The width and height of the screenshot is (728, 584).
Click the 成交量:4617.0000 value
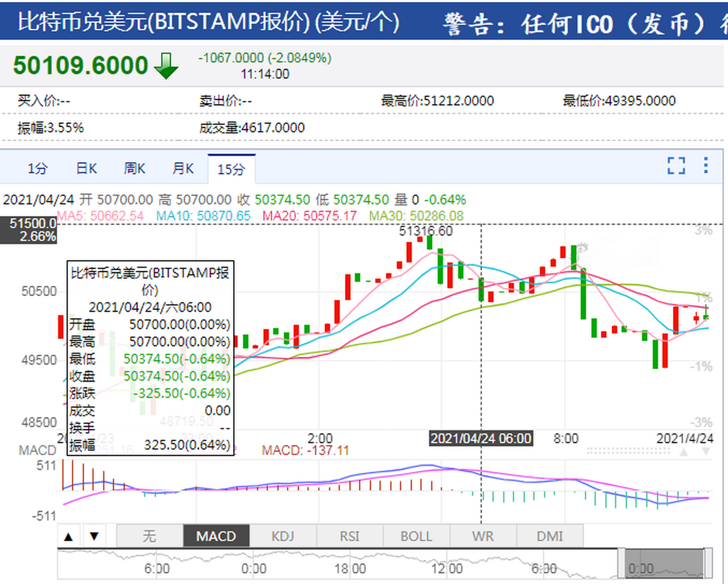252,128
